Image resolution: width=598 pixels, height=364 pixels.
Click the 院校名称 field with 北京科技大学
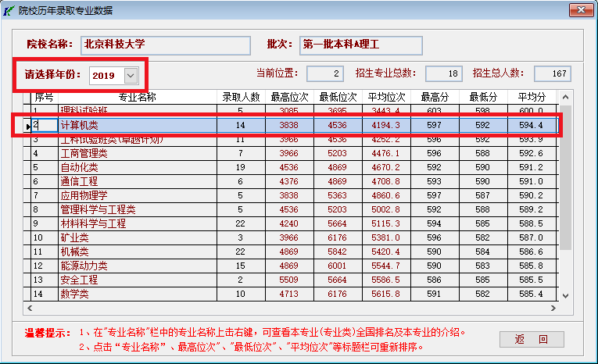pos(166,45)
